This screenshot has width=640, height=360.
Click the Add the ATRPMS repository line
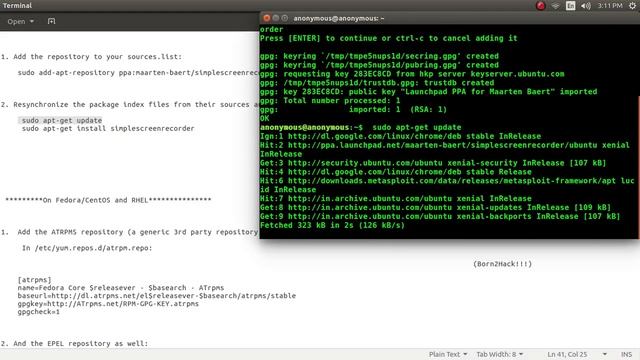click(x=129, y=232)
